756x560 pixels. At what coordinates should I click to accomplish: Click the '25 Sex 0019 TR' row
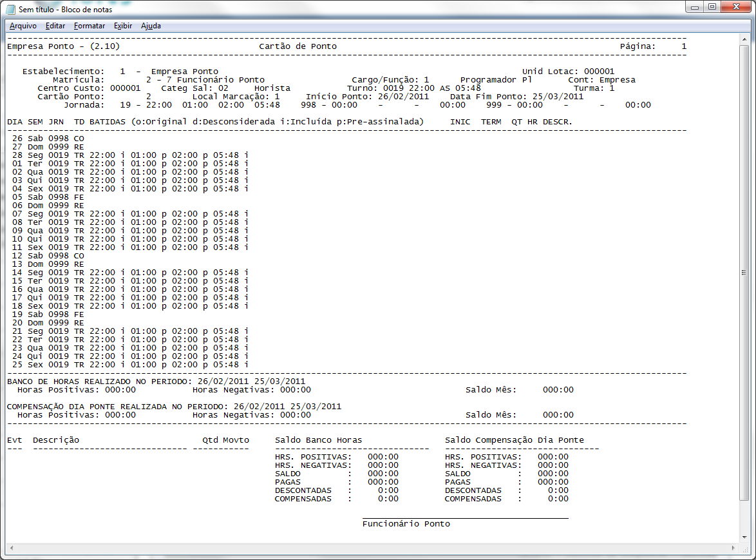pos(130,365)
